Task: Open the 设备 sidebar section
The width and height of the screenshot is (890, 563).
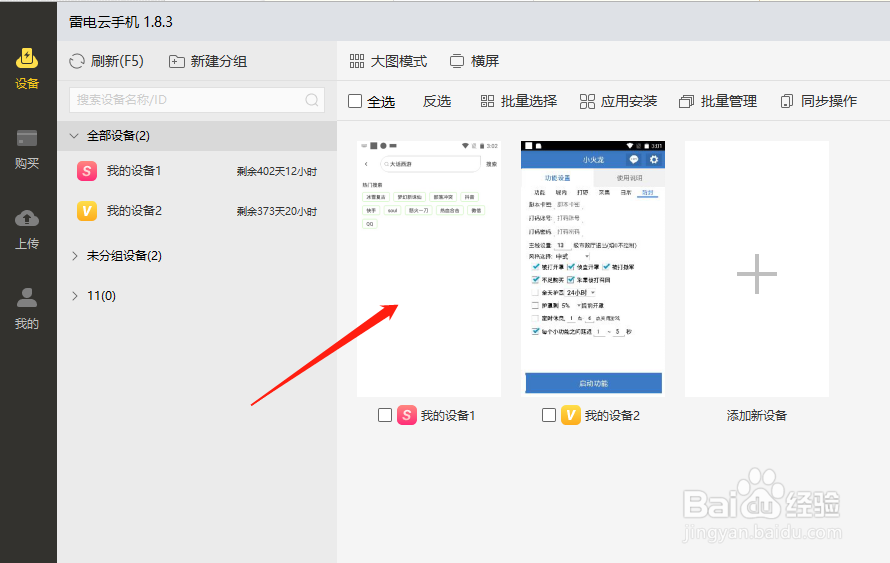Action: pyautogui.click(x=27, y=69)
